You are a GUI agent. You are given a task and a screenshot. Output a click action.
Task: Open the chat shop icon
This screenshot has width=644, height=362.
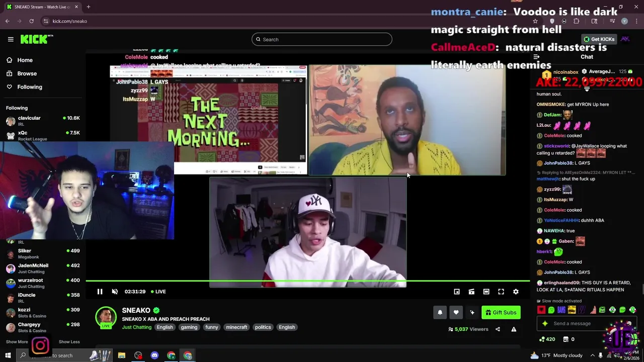pyautogui.click(x=566, y=339)
